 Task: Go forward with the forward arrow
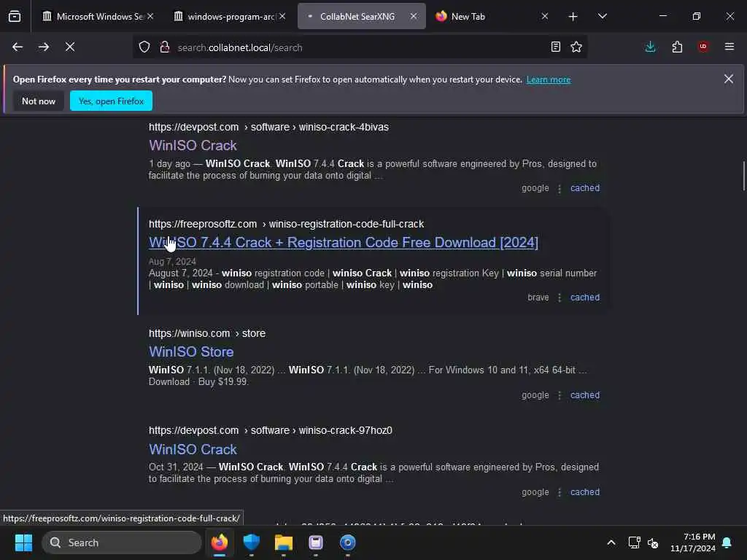coord(44,47)
